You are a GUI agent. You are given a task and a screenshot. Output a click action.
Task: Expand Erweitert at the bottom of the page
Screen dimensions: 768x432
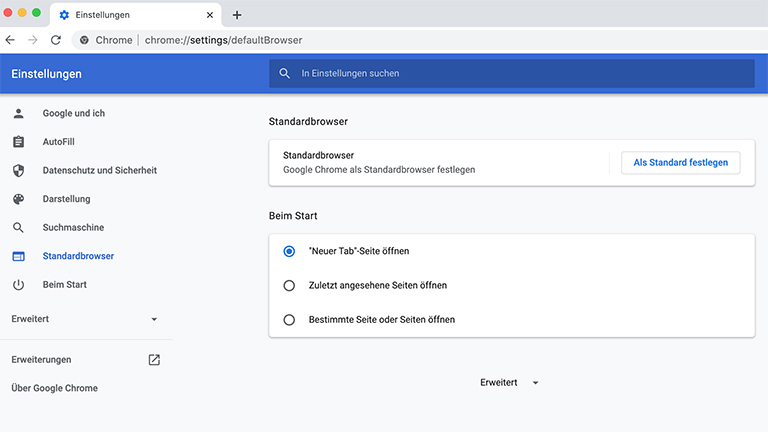click(x=509, y=383)
